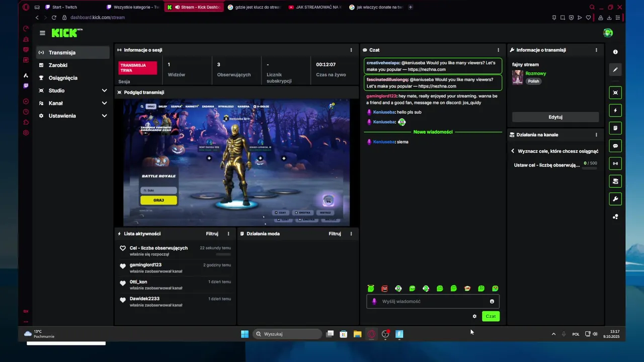Viewport: 644px width, 362px height.
Task: Click the Polish language tag
Action: point(533,81)
